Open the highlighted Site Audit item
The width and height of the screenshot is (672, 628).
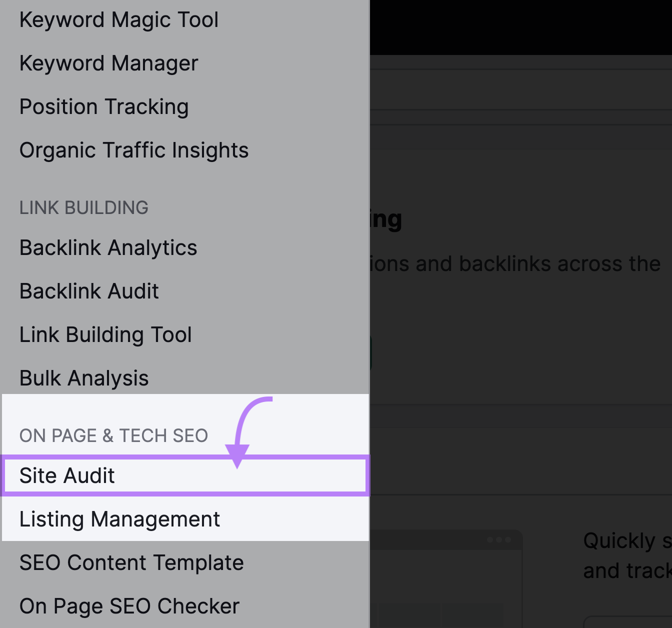(x=185, y=475)
